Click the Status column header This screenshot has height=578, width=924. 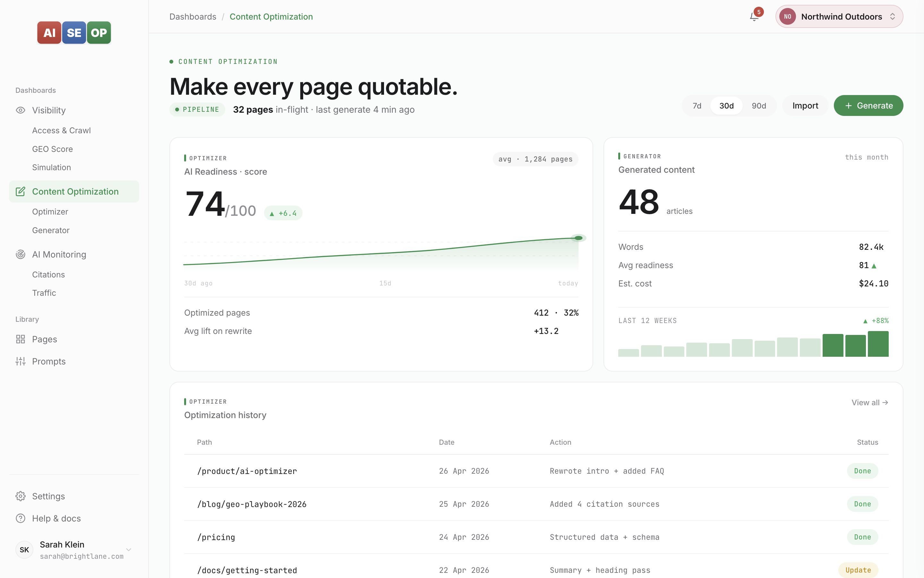click(x=868, y=442)
